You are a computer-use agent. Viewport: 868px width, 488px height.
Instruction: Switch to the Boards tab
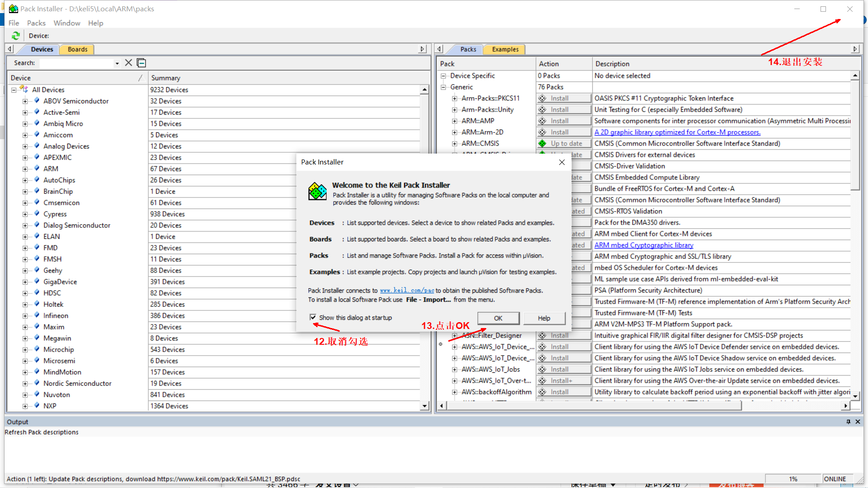(x=77, y=49)
